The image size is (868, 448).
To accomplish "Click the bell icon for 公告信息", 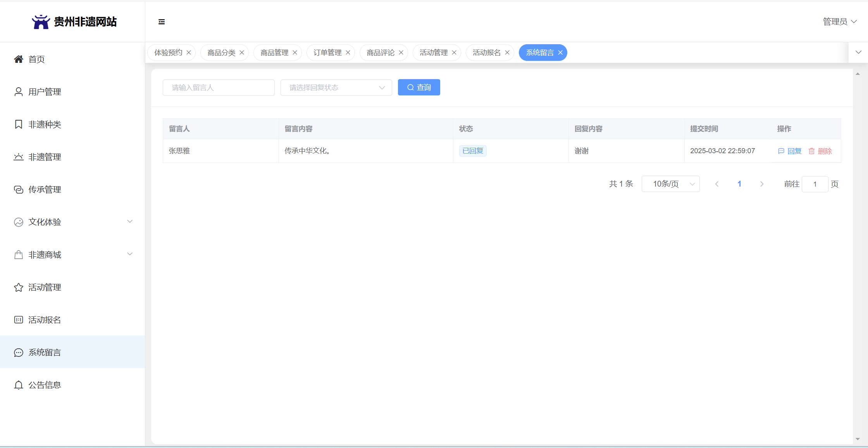I will tap(19, 385).
